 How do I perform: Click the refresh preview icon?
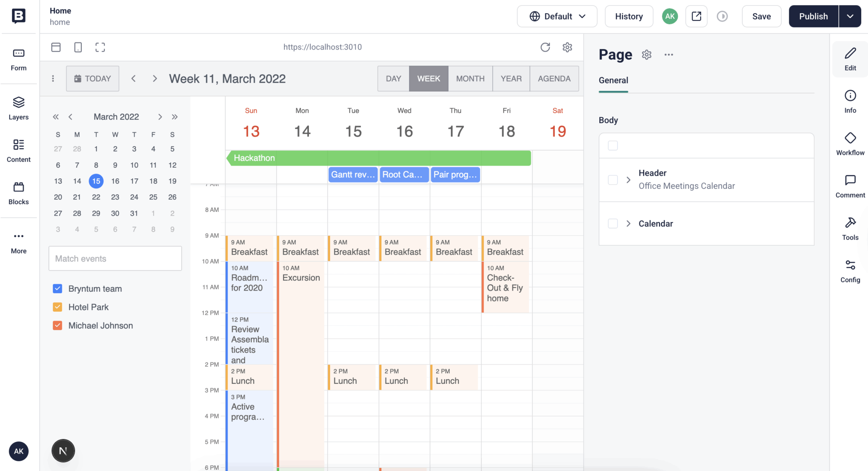545,47
